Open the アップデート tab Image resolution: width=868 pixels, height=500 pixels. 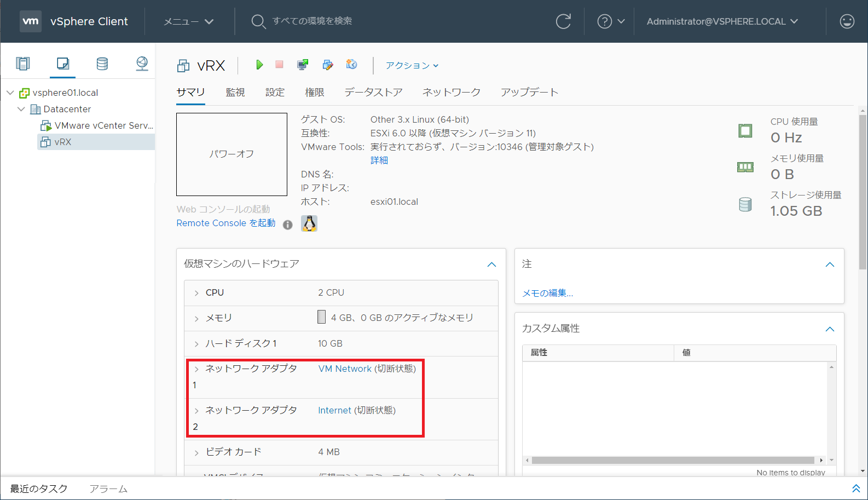pyautogui.click(x=529, y=92)
